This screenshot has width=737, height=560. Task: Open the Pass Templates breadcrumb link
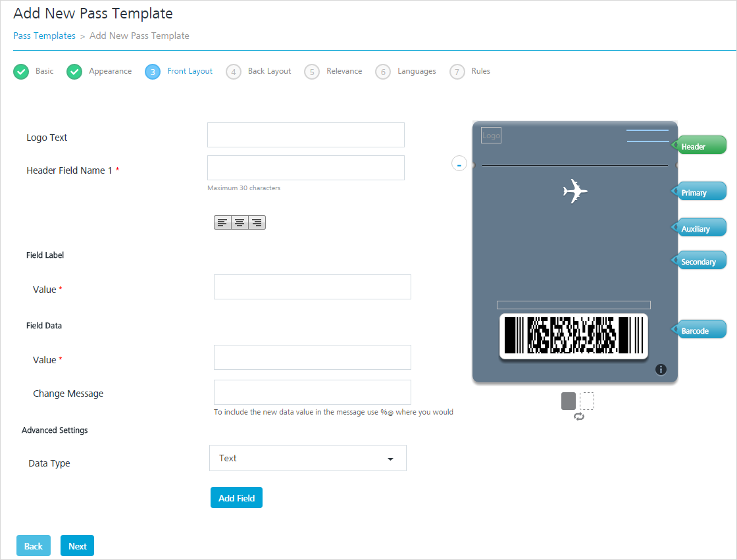pyautogui.click(x=44, y=36)
